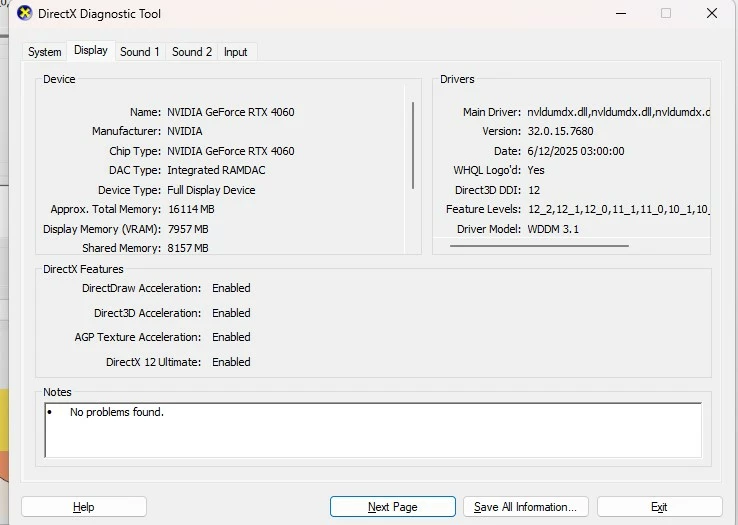Click the Integrated RAMDAC value
The width and height of the screenshot is (738, 525).
pos(216,170)
